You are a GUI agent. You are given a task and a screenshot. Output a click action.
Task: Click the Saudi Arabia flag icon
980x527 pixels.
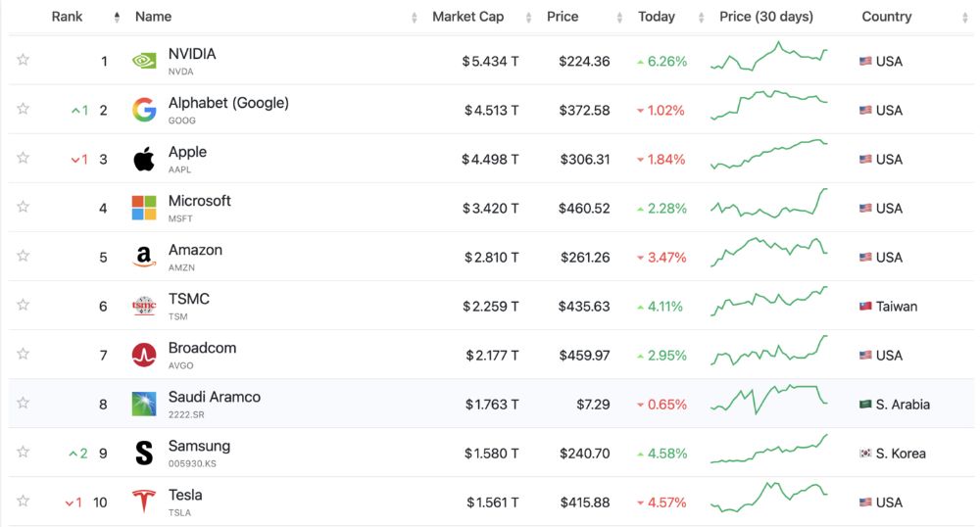pos(865,404)
